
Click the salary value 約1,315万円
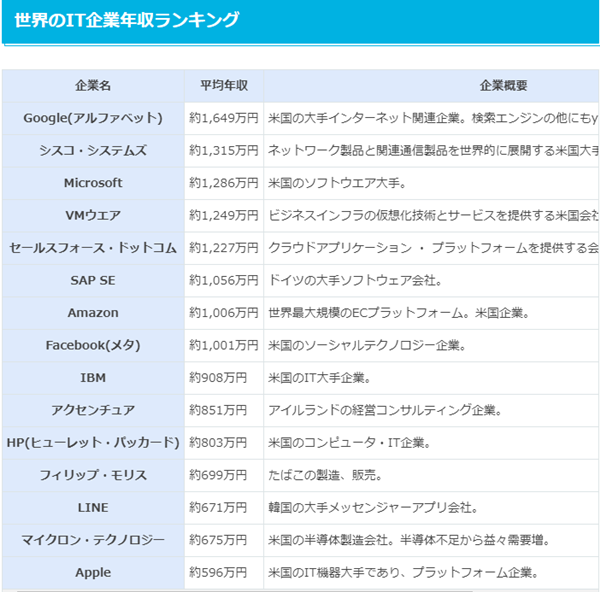click(224, 151)
